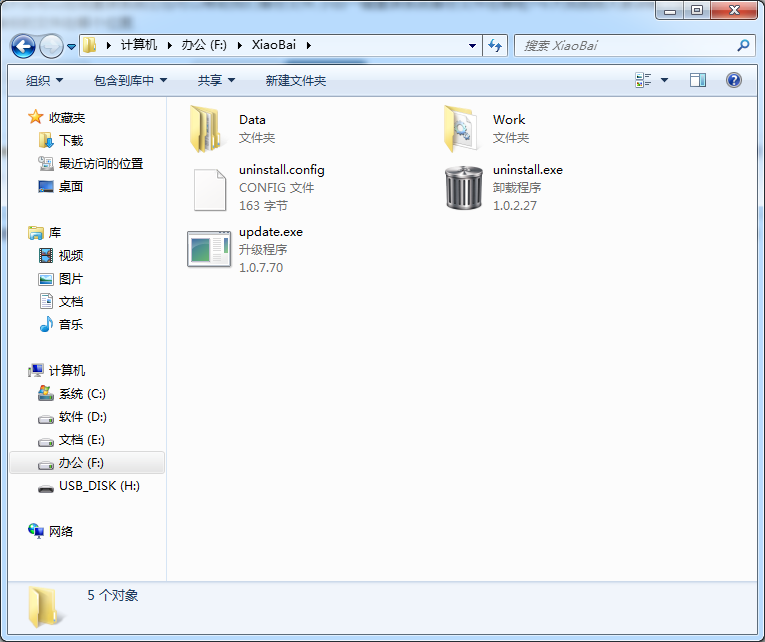Click the USB_DISK drive icon
Viewport: 765px width, 642px height.
pyautogui.click(x=46, y=488)
